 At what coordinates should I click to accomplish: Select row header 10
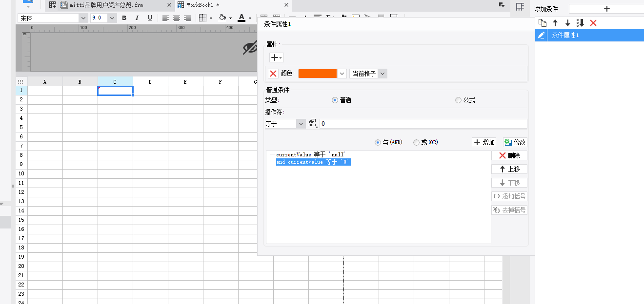[x=21, y=173]
